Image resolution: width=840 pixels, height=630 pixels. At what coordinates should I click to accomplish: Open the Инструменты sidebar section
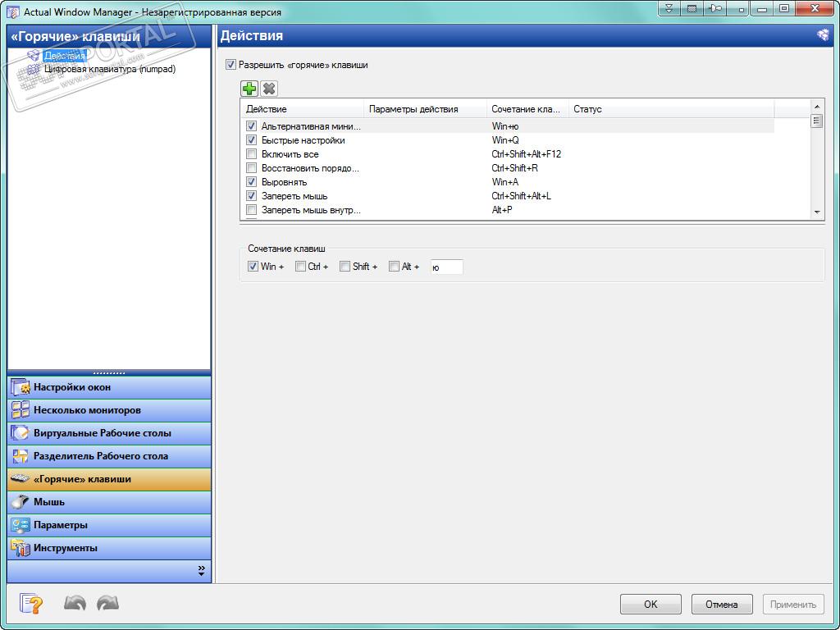pyautogui.click(x=109, y=548)
